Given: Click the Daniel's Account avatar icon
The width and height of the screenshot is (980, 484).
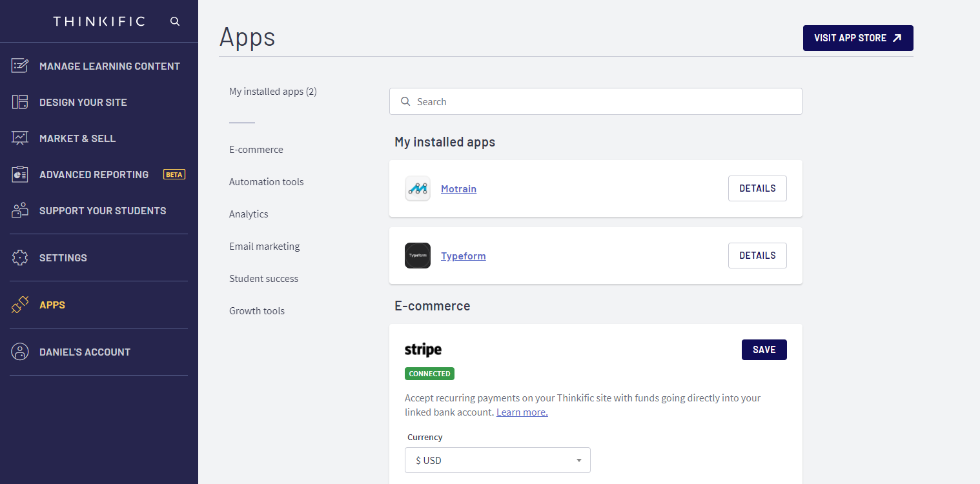Looking at the screenshot, I should click(20, 352).
